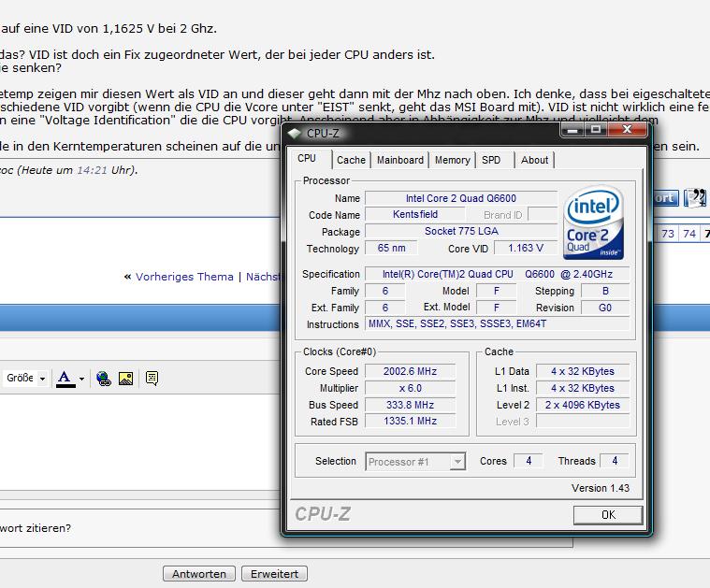Click the 14:21 edit time link

click(92, 170)
